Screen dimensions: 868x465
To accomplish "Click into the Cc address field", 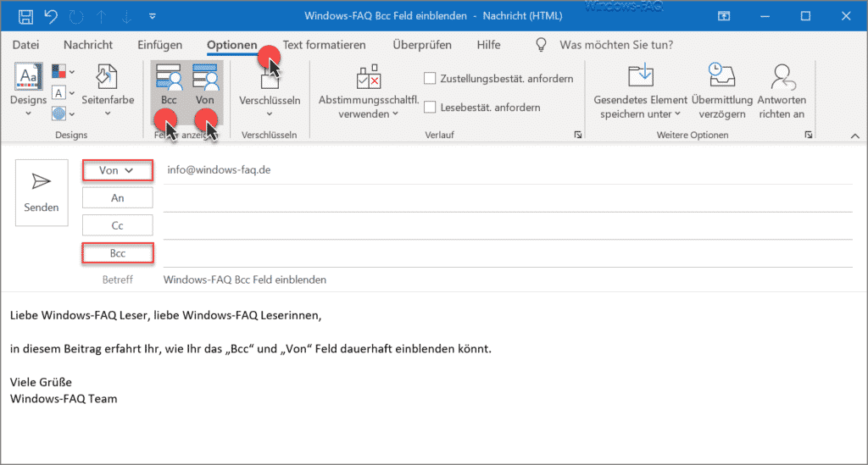I will click(508, 227).
